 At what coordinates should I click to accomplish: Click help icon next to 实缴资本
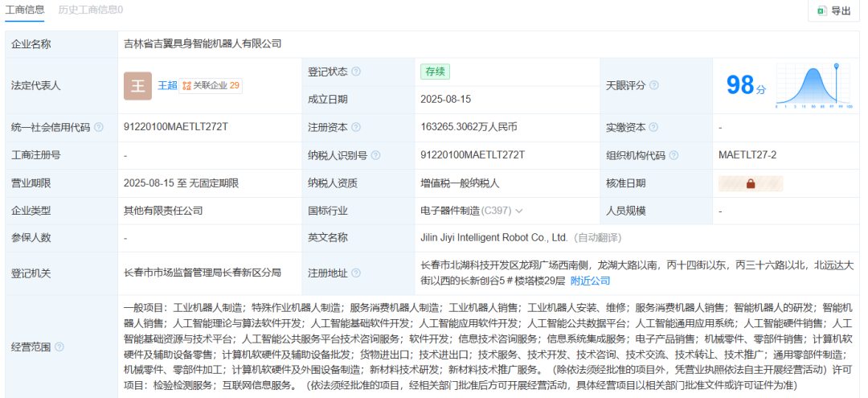(x=653, y=127)
